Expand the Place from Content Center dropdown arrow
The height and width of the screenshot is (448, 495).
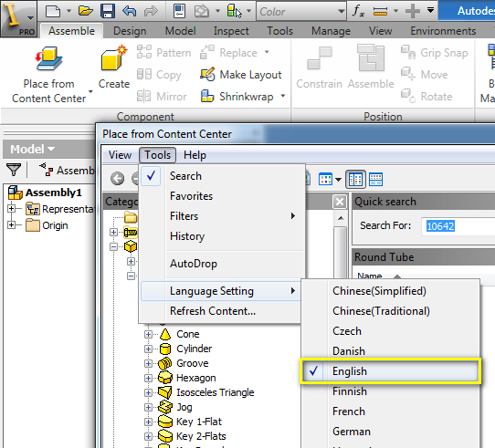[90, 92]
